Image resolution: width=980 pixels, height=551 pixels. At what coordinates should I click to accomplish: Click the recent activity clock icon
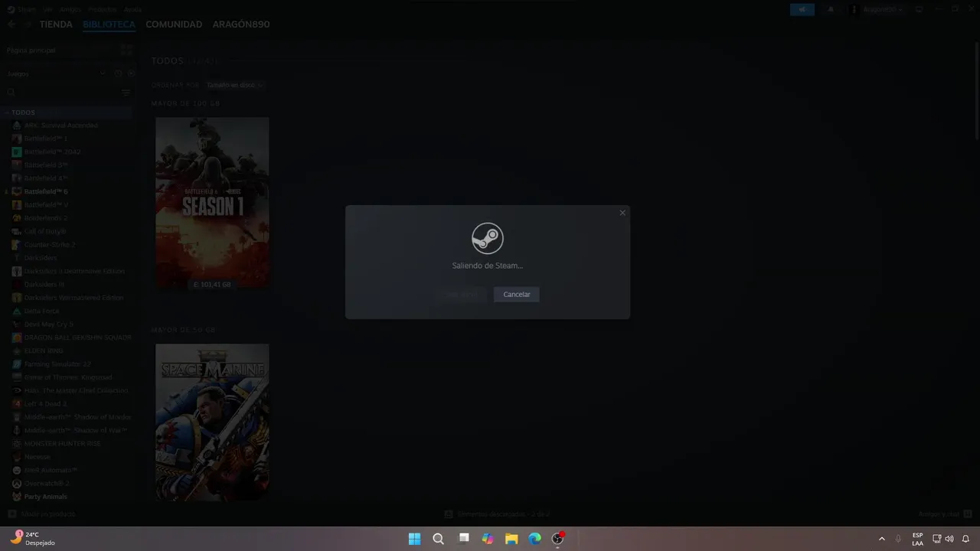pyautogui.click(x=119, y=73)
